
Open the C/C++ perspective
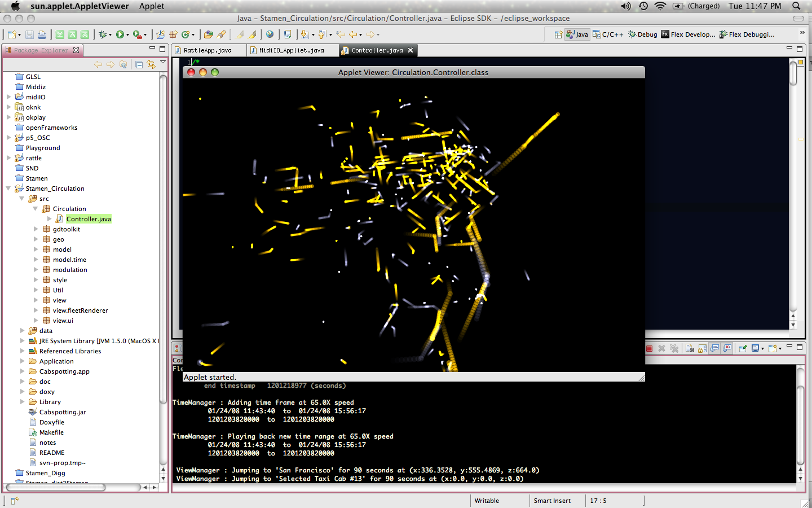coord(608,34)
